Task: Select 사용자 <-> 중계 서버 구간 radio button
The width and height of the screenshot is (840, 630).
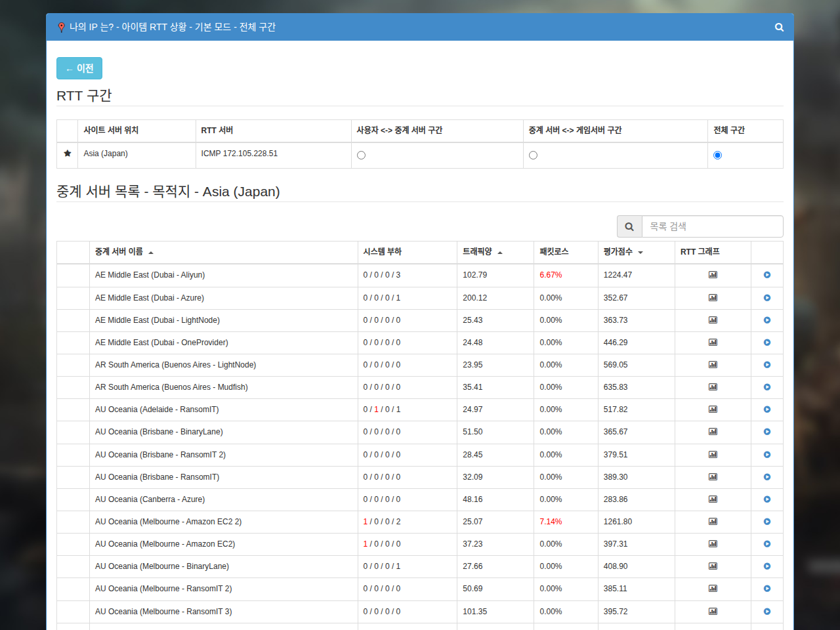Action: [x=361, y=156]
